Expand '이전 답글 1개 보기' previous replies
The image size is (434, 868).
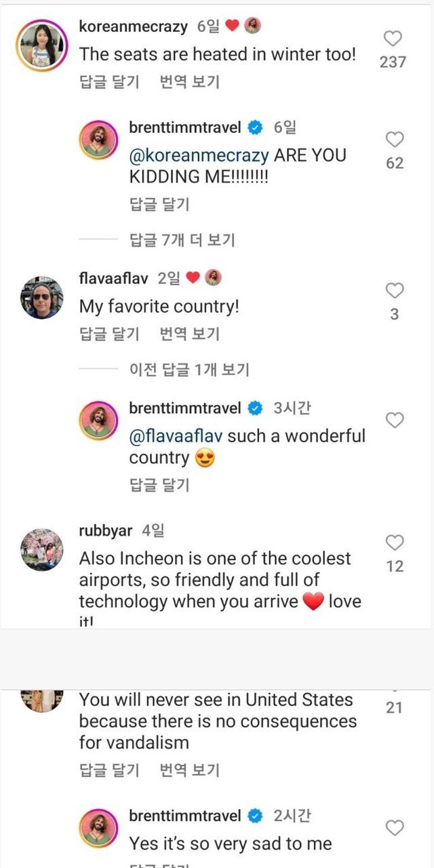click(189, 370)
